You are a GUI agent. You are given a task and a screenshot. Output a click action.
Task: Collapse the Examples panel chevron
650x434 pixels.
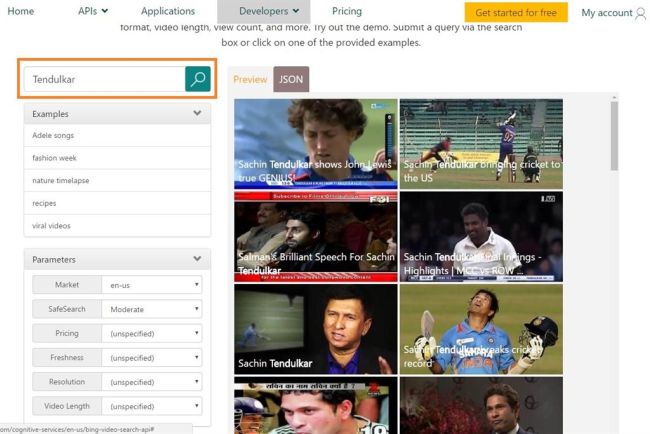pyautogui.click(x=197, y=113)
